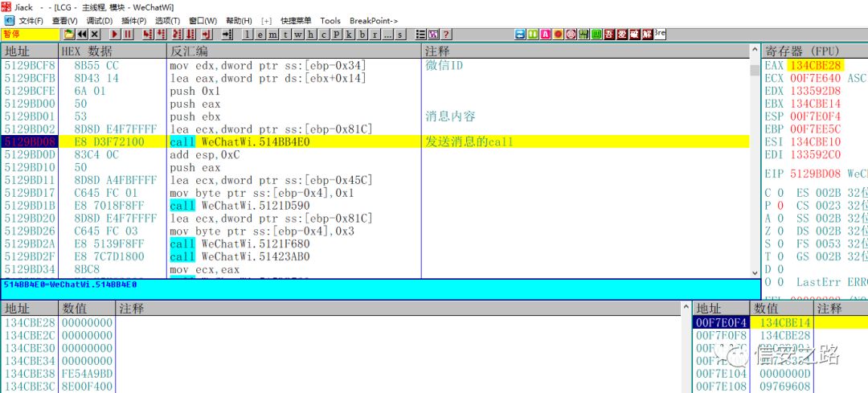Viewport: 868px width, 393px height.
Task: Select the EAX register value 134CBE28
Action: 816,65
